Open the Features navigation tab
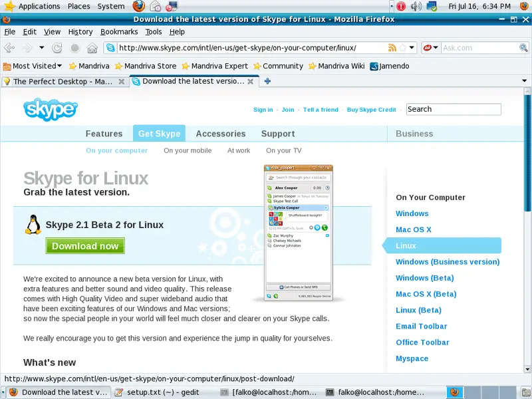 coord(104,134)
